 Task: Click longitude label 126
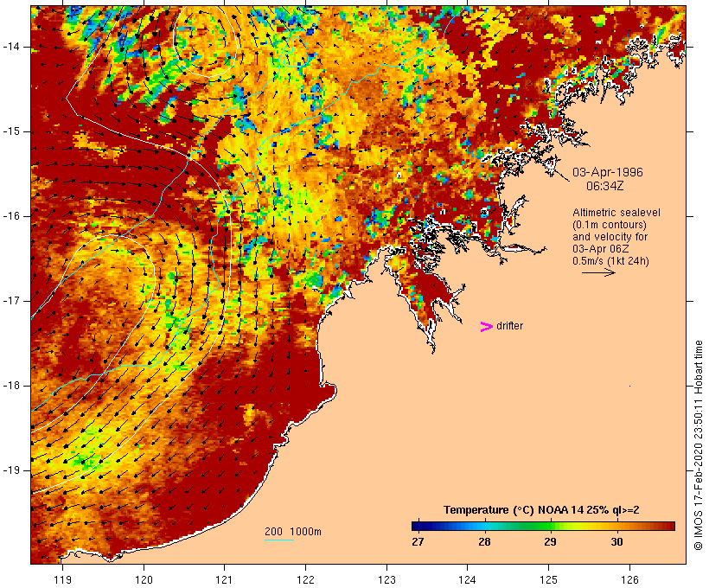(629, 579)
